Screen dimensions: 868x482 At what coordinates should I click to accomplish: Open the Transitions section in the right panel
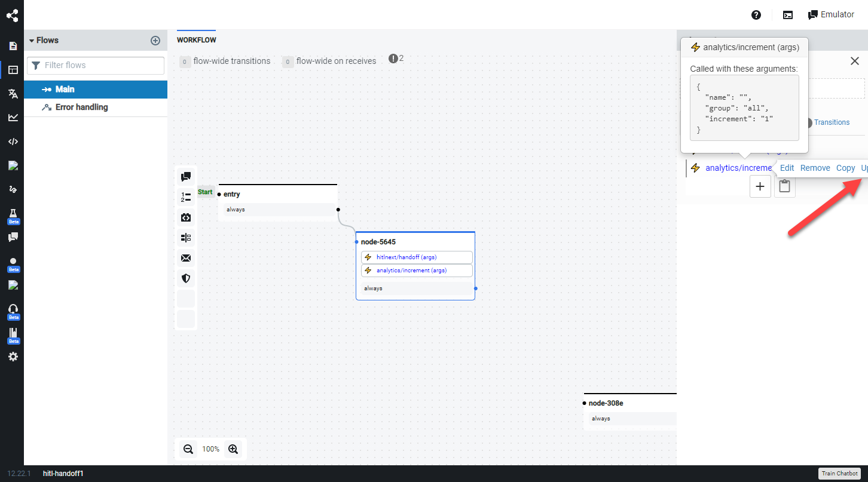tap(832, 122)
